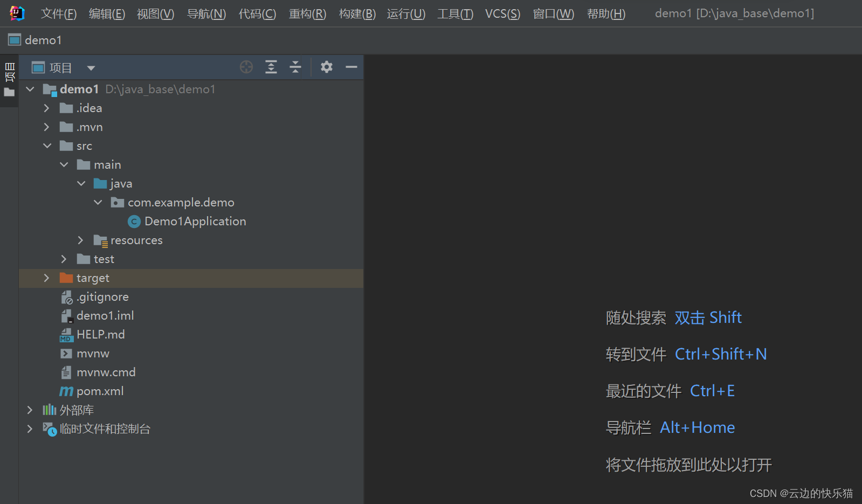
Task: Click the Ctrl+Shift+N shortcut hint
Action: coord(721,354)
